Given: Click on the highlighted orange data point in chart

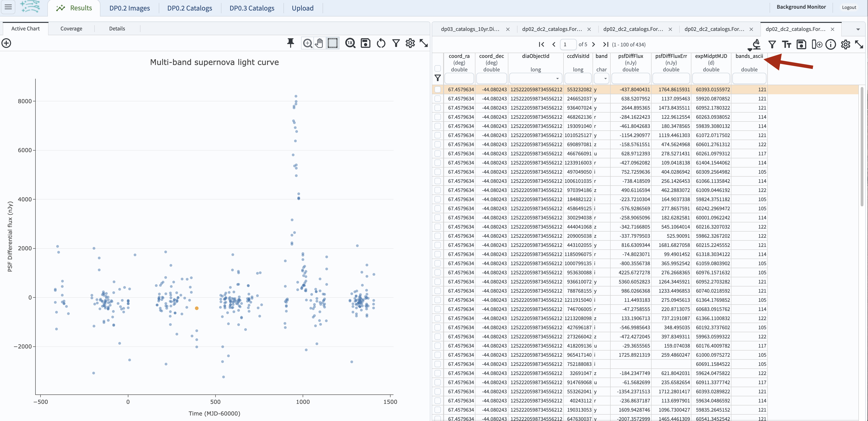Looking at the screenshot, I should (197, 308).
